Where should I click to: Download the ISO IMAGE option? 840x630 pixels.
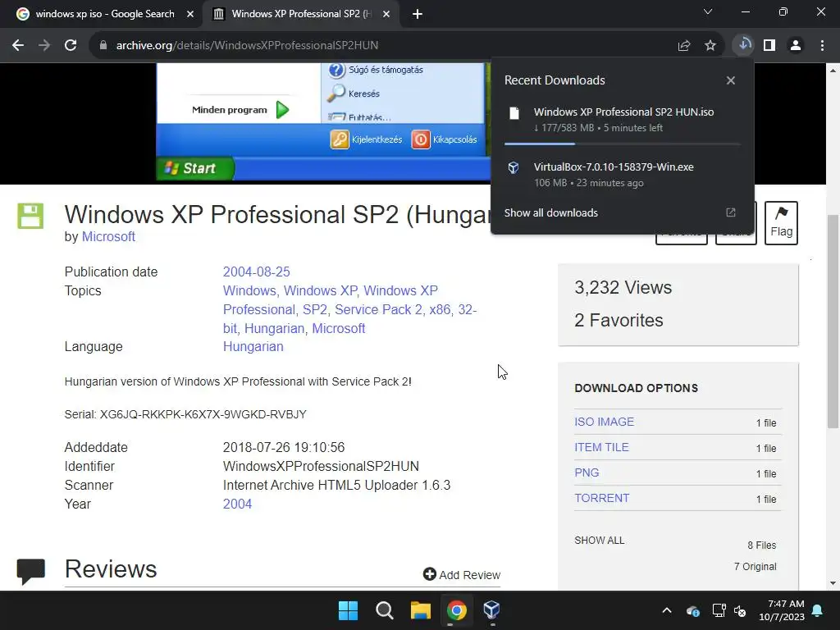point(604,422)
